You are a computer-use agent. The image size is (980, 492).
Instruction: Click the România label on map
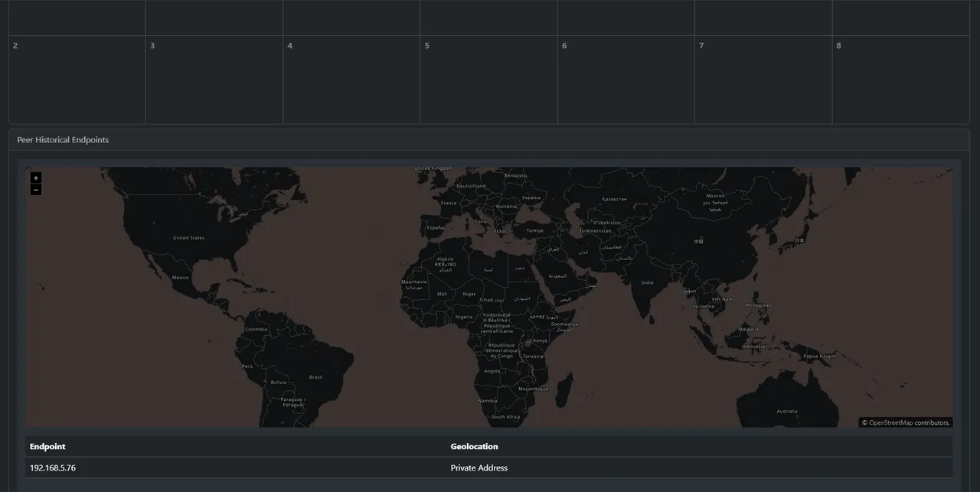tap(506, 207)
